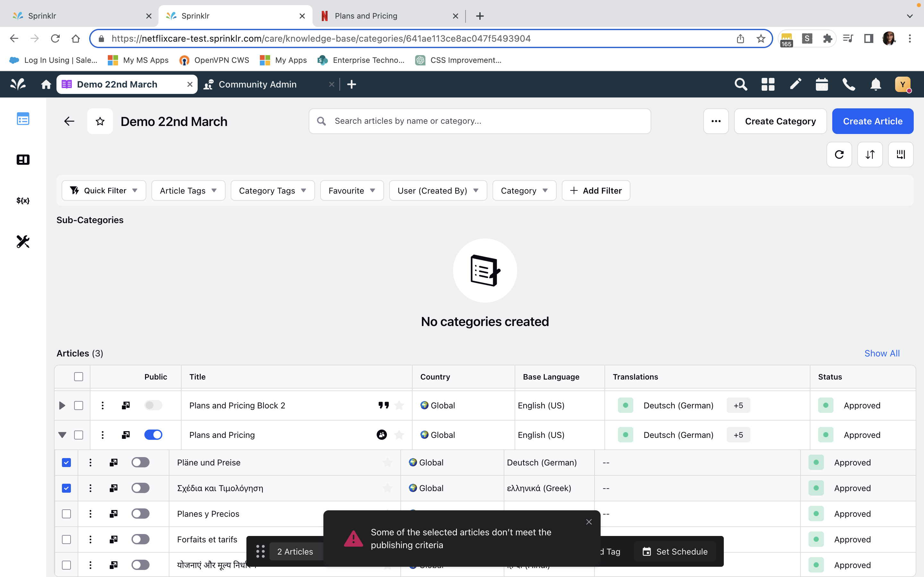Click the Create Article button
The width and height of the screenshot is (924, 577).
coord(872,121)
